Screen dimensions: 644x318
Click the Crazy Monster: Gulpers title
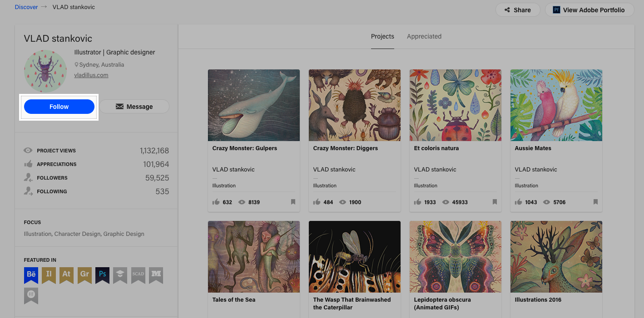(x=245, y=148)
